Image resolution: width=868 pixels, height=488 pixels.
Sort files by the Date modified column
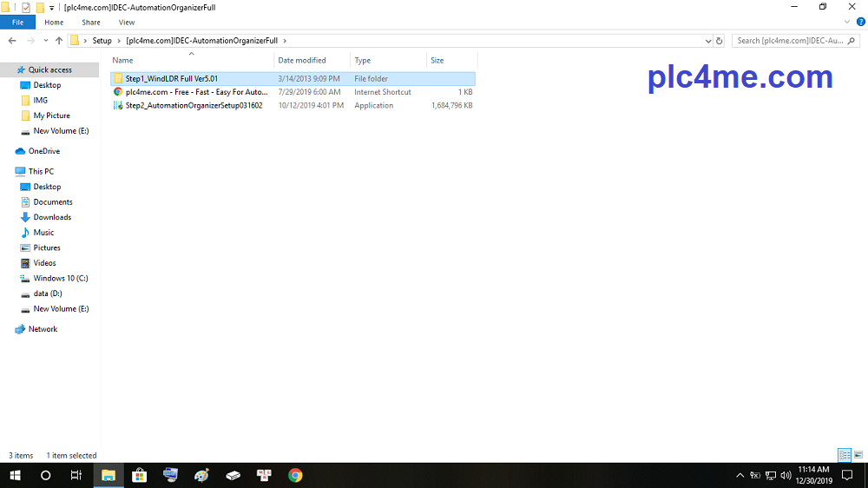[x=302, y=60]
